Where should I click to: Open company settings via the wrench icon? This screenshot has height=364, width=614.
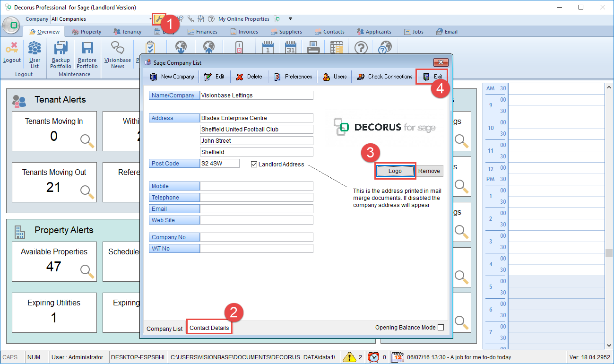[x=159, y=19]
